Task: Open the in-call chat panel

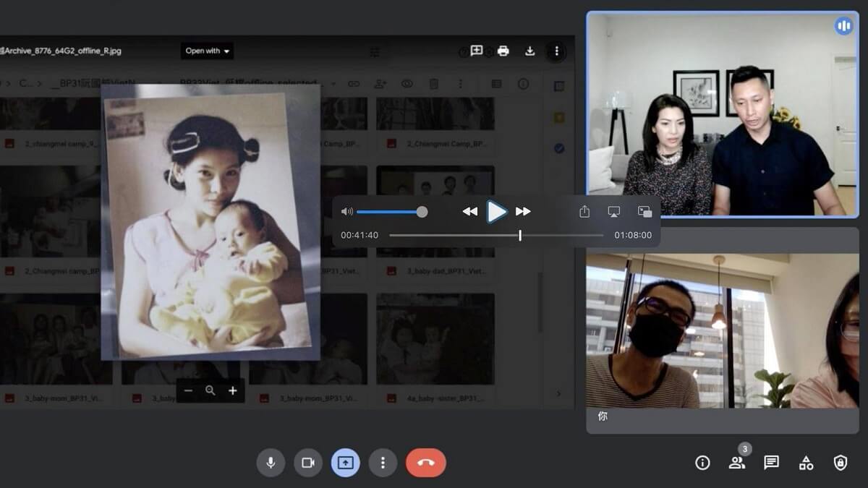Action: point(772,463)
